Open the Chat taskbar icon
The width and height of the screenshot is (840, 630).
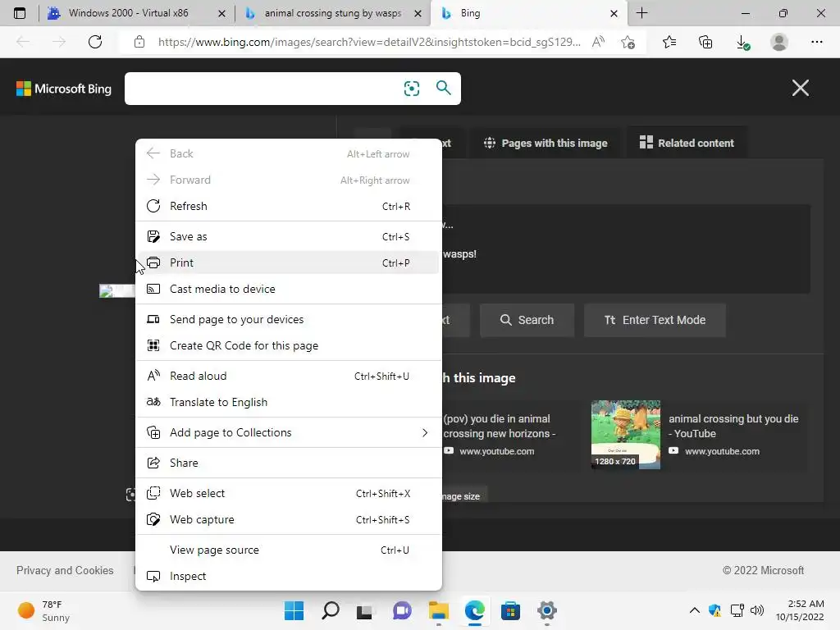402,610
